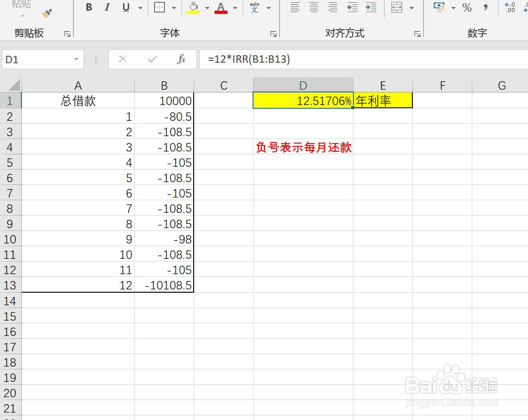Select the red font color swatch
This screenshot has width=528, height=420.
pyautogui.click(x=221, y=11)
